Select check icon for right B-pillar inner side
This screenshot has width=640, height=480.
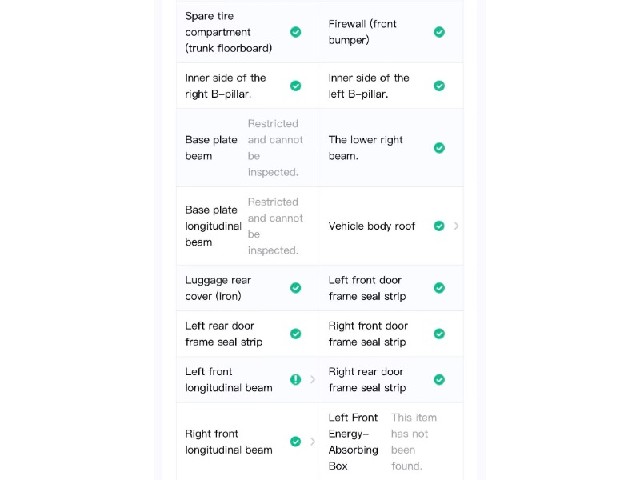pos(296,86)
